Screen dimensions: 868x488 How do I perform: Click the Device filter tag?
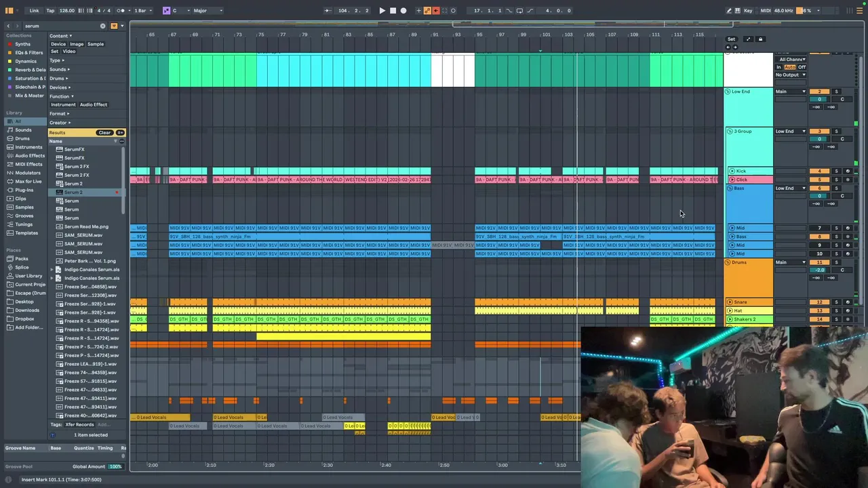pyautogui.click(x=58, y=44)
